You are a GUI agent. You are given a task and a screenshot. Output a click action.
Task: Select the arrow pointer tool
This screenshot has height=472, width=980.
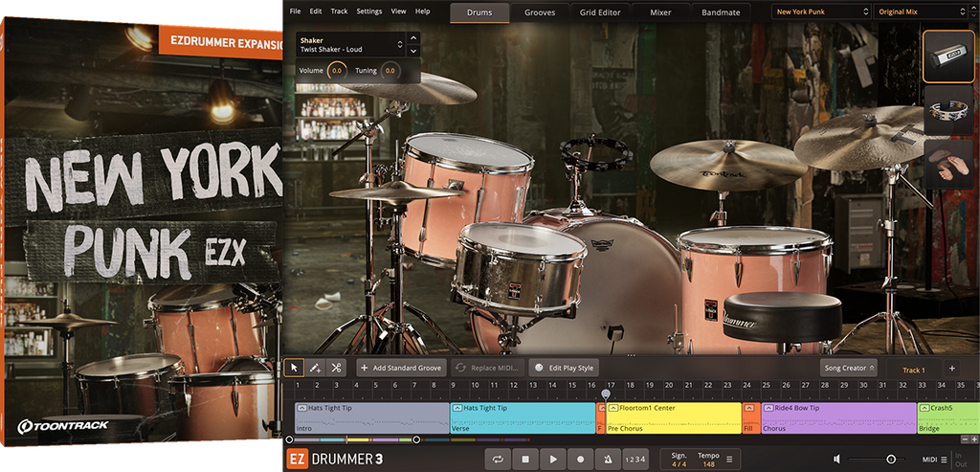pyautogui.click(x=295, y=368)
